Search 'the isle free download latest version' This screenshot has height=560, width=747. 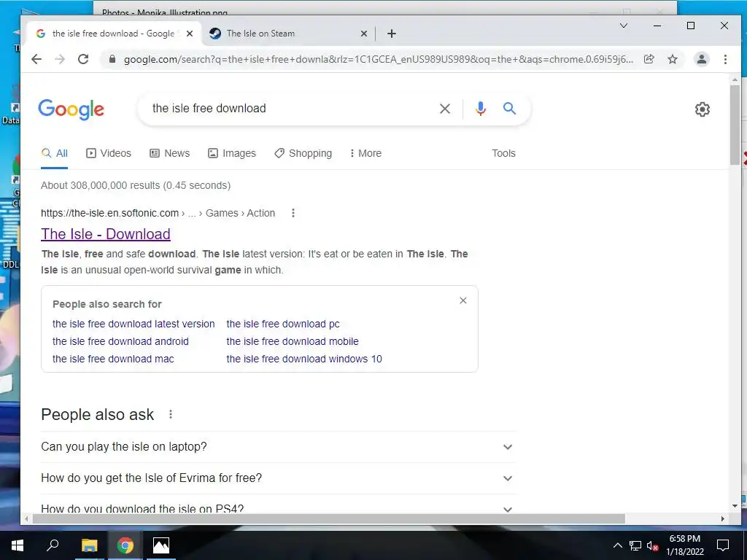[x=133, y=324]
